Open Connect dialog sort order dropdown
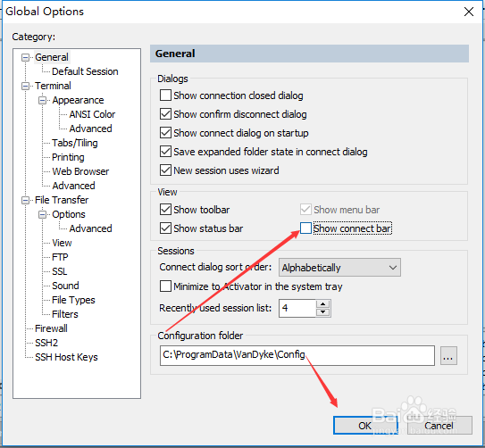The height and width of the screenshot is (448, 485). pos(339,267)
